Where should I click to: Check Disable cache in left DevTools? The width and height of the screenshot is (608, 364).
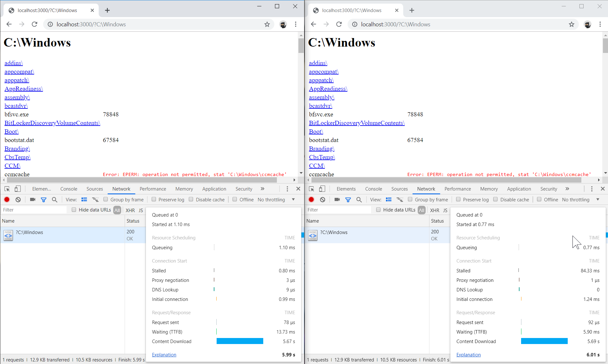(x=191, y=199)
